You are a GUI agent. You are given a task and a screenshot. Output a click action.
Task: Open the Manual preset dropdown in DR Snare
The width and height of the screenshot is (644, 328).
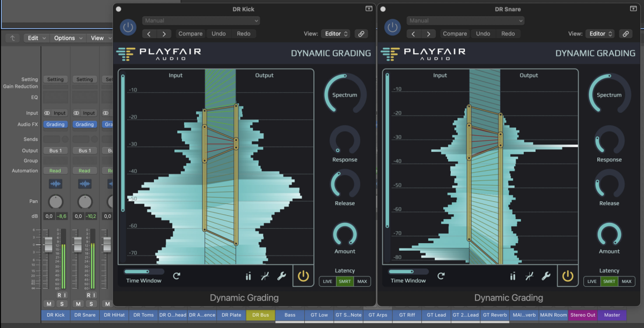click(x=466, y=21)
